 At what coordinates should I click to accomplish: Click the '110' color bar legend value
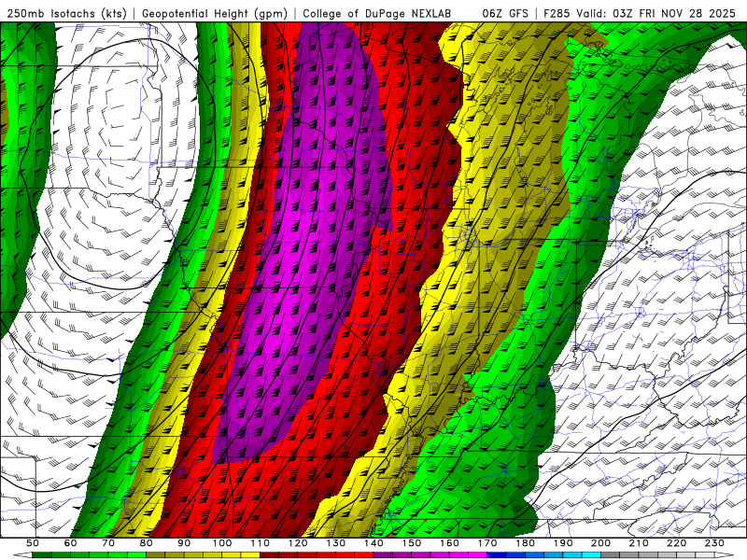click(x=261, y=543)
